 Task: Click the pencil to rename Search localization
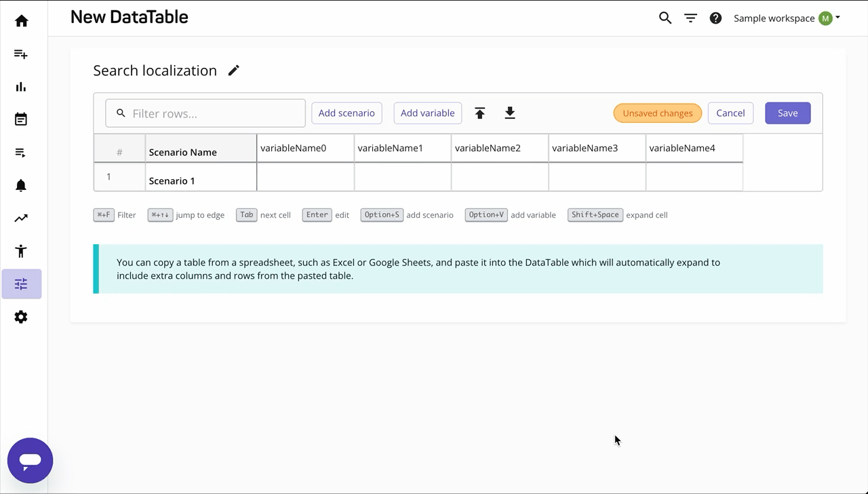(234, 71)
